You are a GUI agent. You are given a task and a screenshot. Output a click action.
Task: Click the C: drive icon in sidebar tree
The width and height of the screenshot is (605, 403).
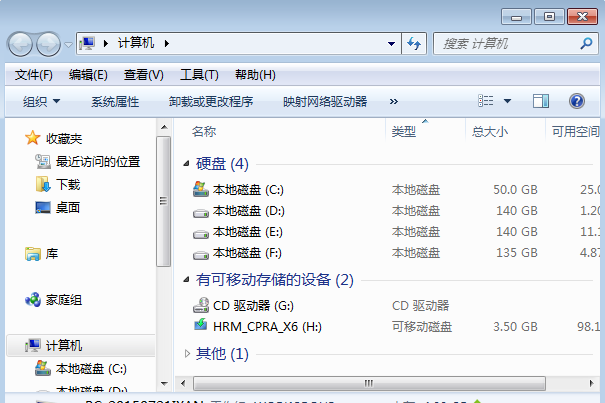click(x=43, y=368)
